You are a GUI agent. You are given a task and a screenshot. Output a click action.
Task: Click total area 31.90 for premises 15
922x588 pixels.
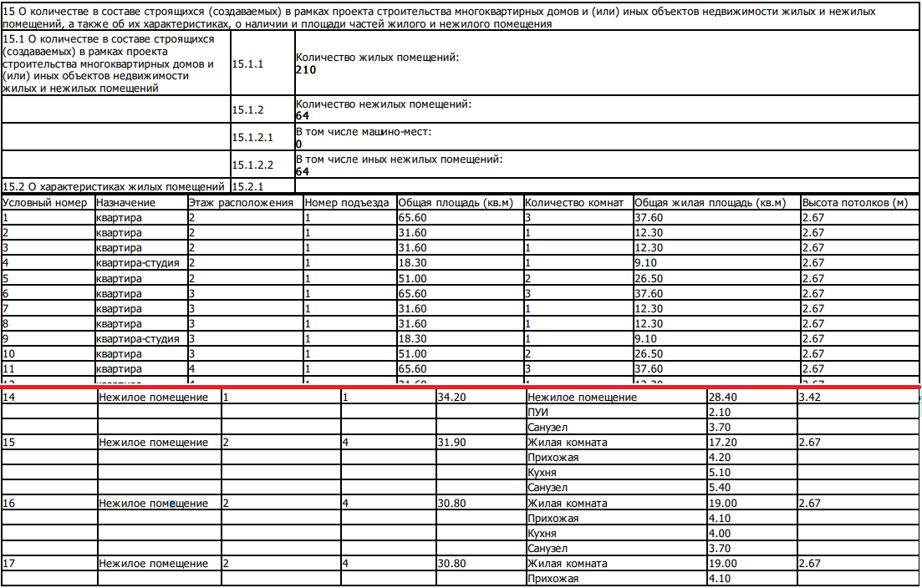click(451, 443)
